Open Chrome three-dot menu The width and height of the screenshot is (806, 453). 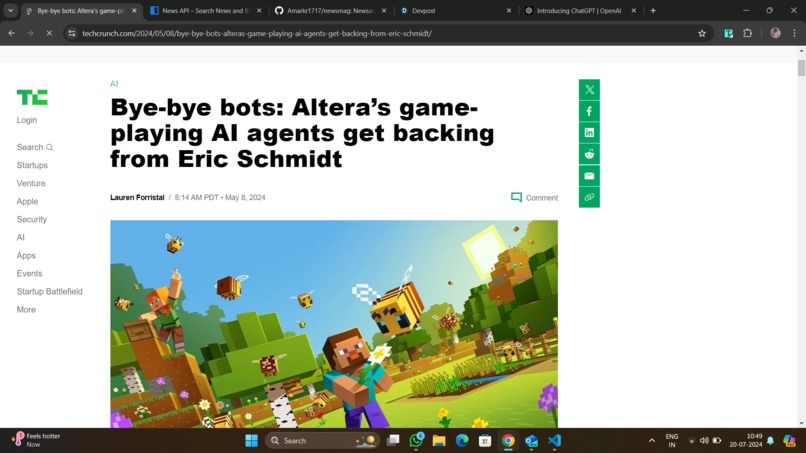794,33
